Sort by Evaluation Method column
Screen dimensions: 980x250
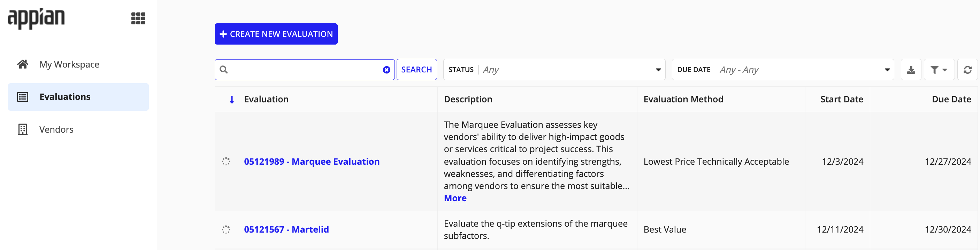click(683, 99)
